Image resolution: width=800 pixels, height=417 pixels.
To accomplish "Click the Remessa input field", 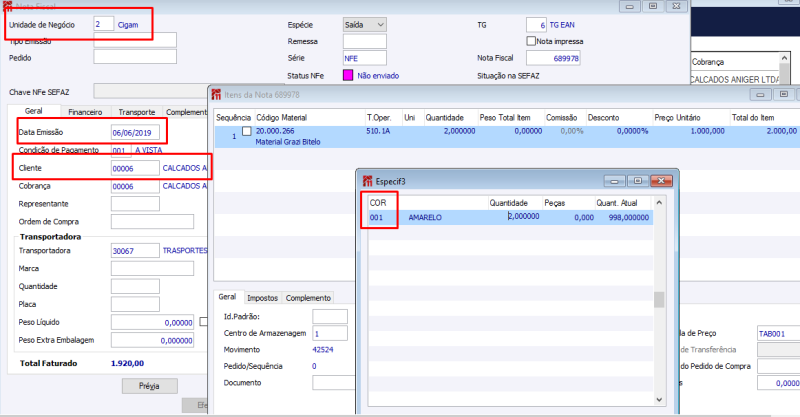I will coord(365,41).
